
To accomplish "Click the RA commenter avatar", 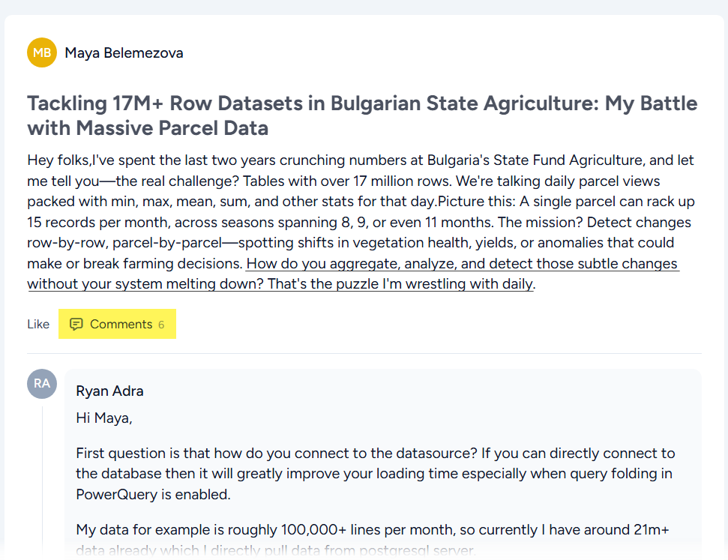I will pos(42,383).
